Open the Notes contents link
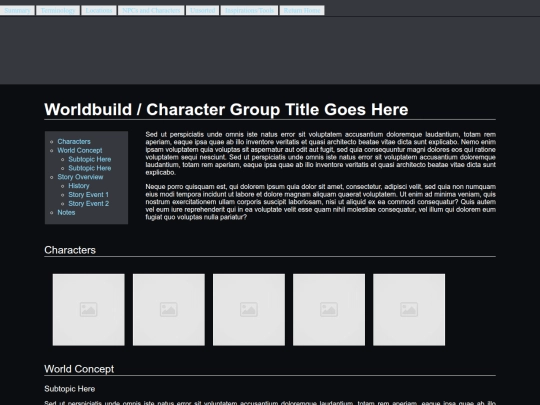The image size is (540, 405). [x=66, y=212]
